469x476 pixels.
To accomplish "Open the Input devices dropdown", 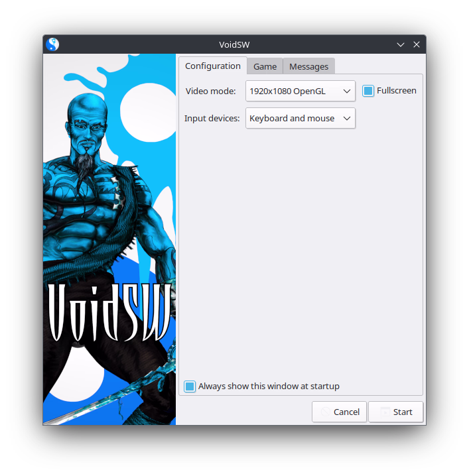I will pyautogui.click(x=293, y=119).
